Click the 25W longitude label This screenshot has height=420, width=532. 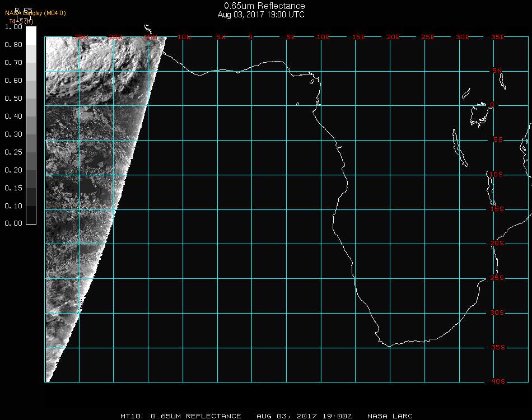tap(82, 37)
